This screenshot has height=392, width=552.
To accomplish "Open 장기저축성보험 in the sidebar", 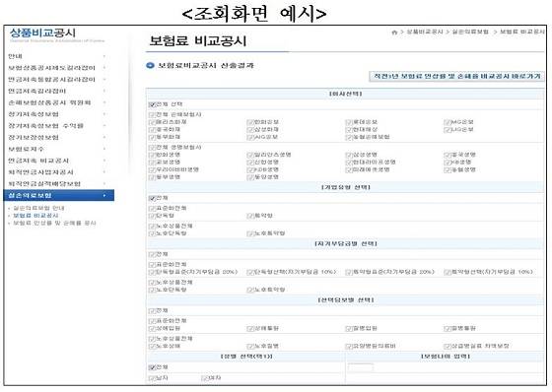I will [34, 114].
